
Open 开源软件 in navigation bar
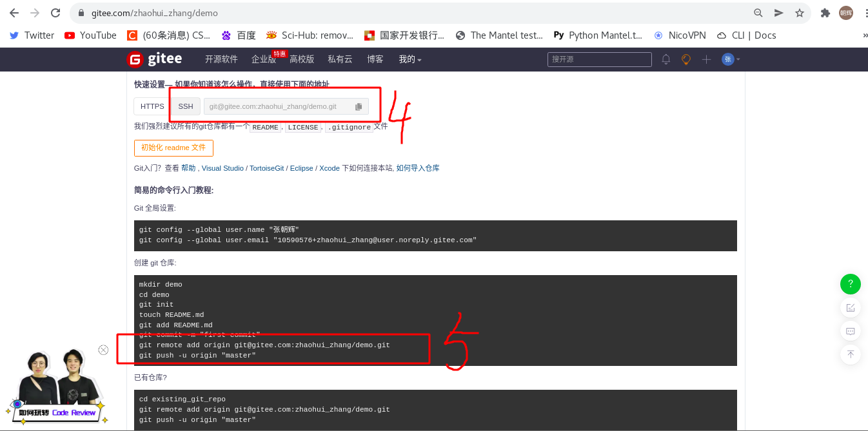[221, 59]
